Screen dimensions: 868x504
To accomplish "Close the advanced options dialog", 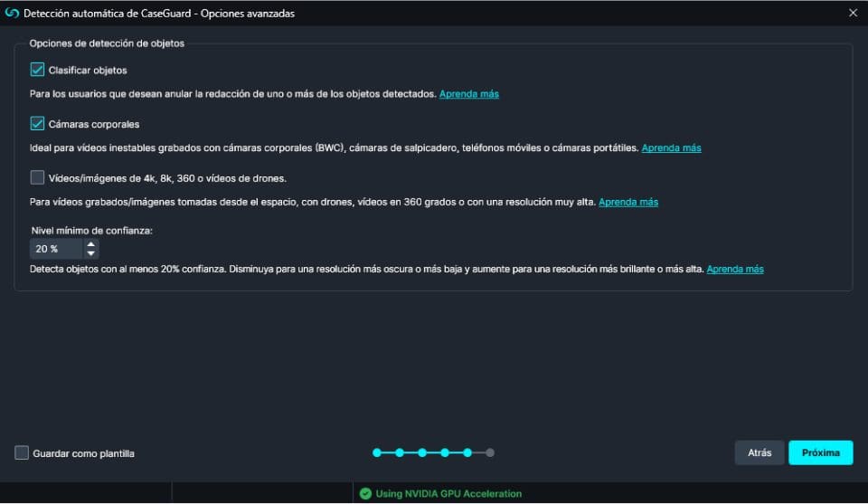I will click(853, 13).
